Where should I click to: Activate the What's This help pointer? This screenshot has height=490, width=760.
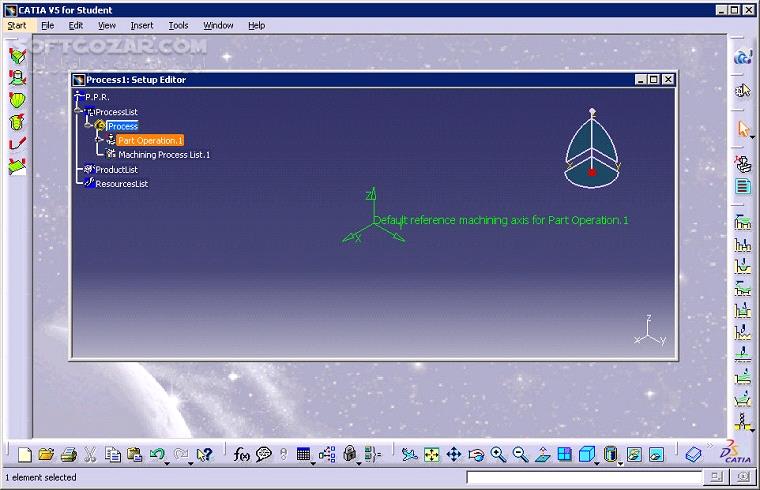pos(205,455)
